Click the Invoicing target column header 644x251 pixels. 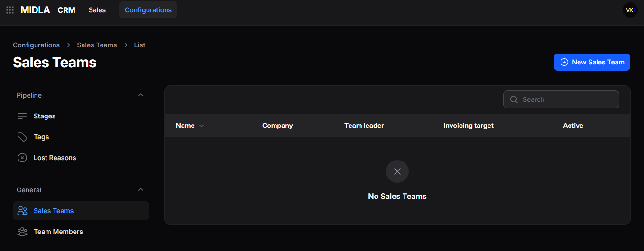pos(469,125)
